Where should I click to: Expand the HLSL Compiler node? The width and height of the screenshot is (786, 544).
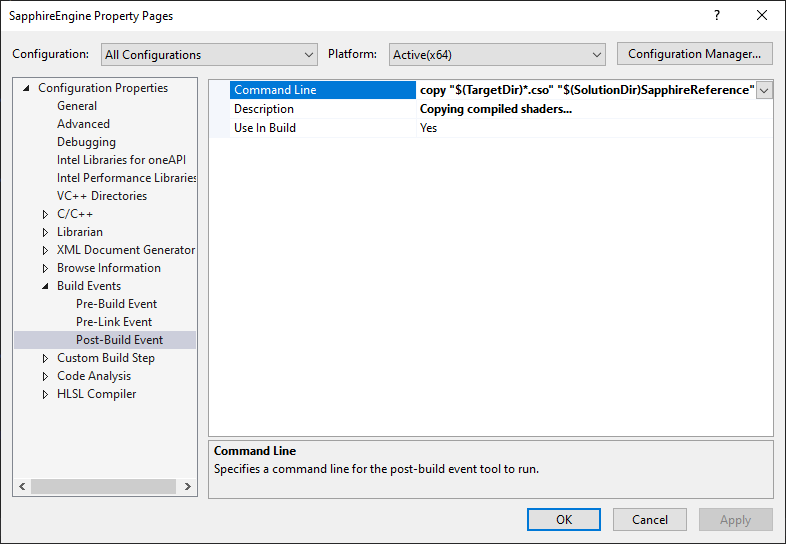click(45, 394)
